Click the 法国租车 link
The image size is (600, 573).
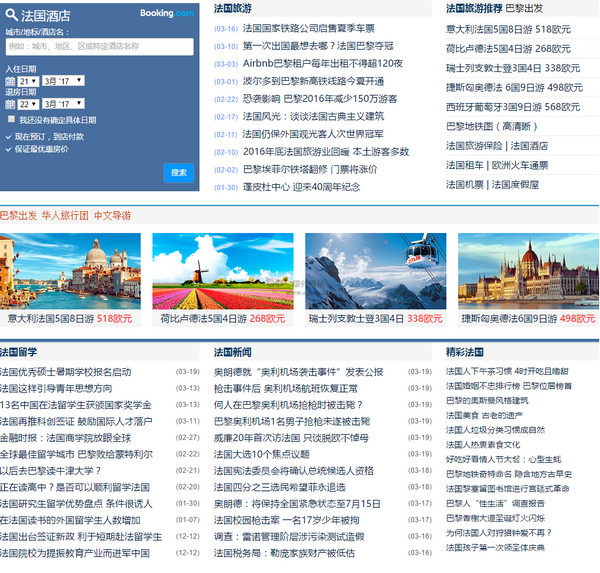pos(465,165)
